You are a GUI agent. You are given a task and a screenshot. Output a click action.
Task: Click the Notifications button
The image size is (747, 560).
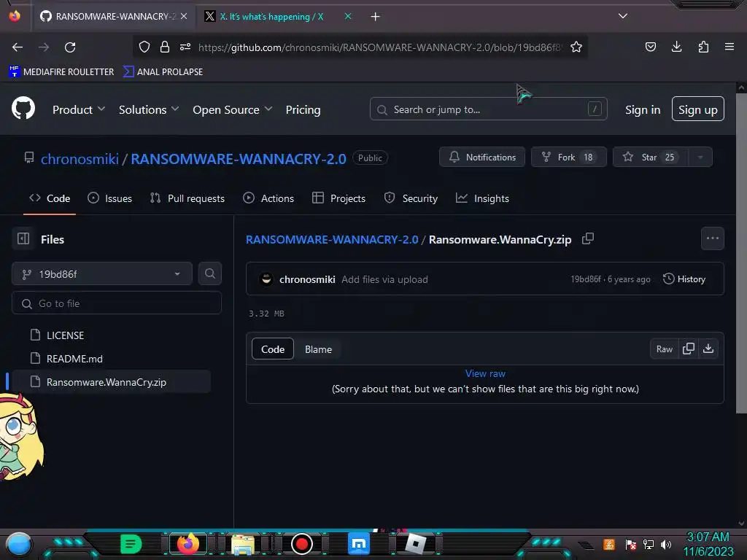click(482, 157)
